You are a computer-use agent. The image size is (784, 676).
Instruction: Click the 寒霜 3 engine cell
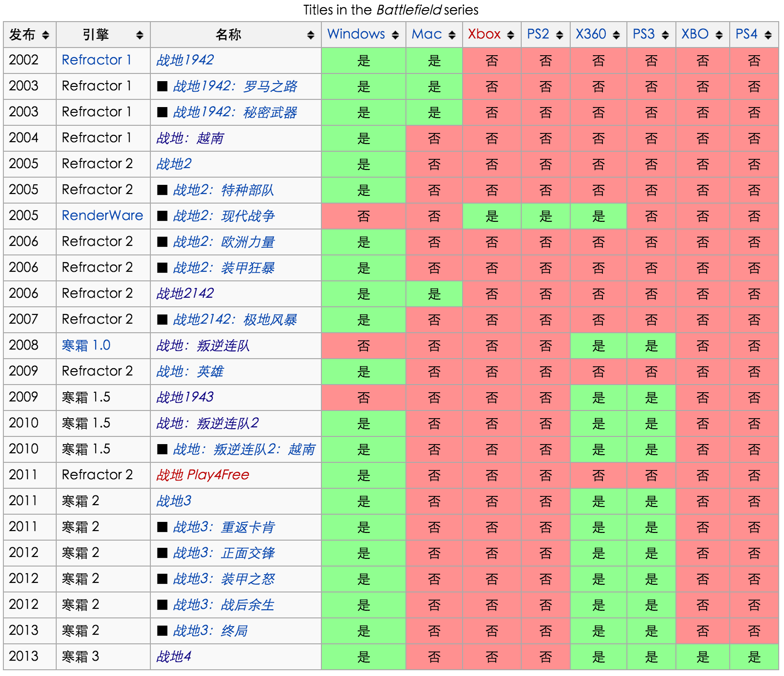(103, 656)
